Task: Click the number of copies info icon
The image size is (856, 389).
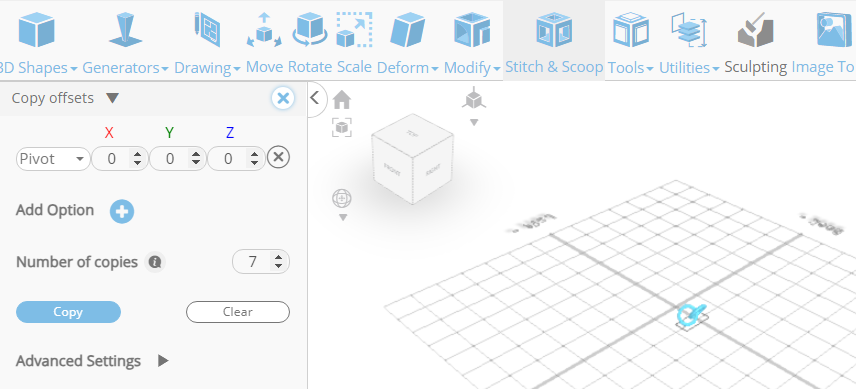Action: (155, 262)
